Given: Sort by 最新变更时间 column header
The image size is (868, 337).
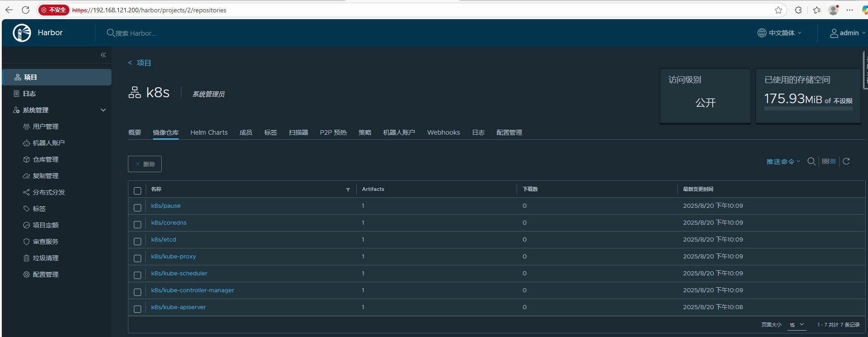Looking at the screenshot, I should point(698,189).
